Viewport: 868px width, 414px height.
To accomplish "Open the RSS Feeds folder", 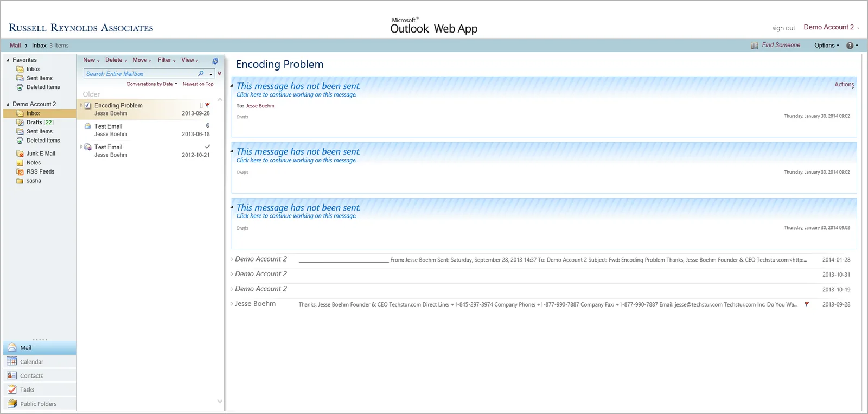I will point(35,171).
